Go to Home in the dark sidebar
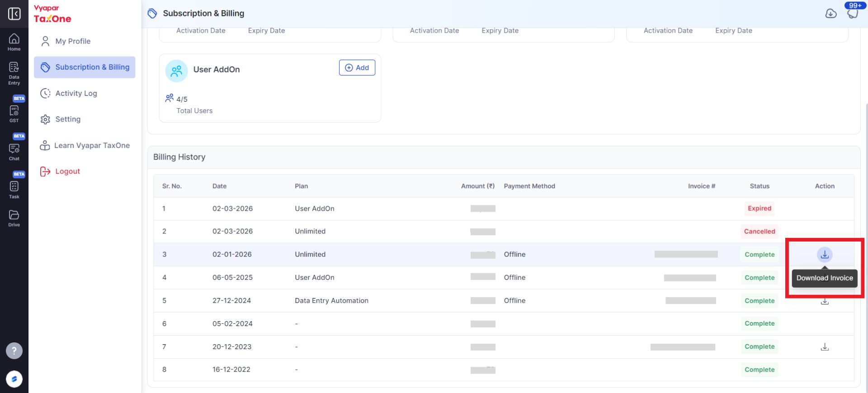868x393 pixels. [x=14, y=42]
